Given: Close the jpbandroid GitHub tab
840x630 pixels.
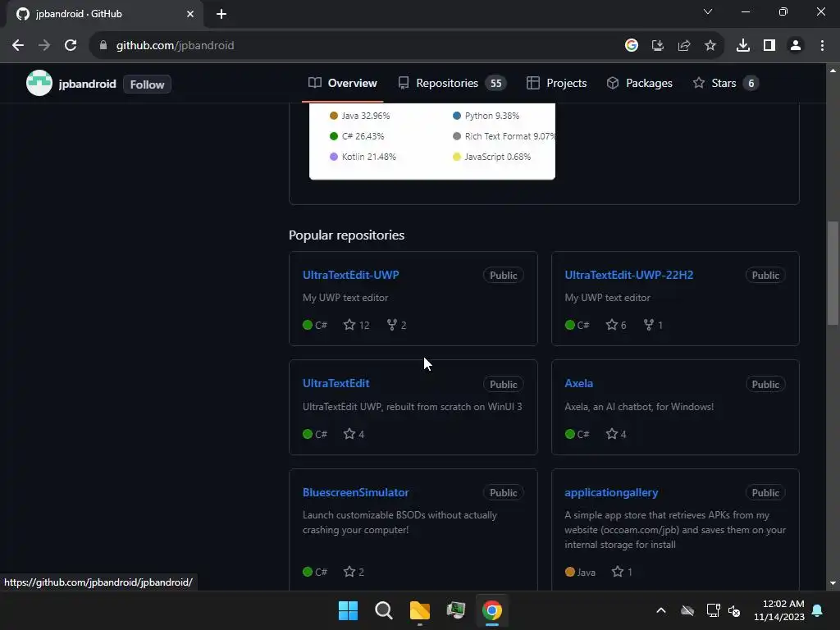Looking at the screenshot, I should tap(190, 14).
